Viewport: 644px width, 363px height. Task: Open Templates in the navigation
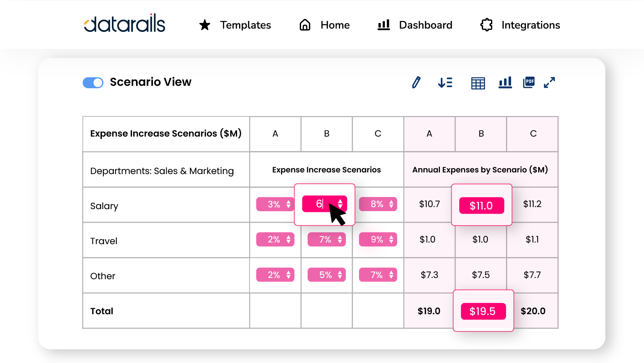(x=235, y=25)
